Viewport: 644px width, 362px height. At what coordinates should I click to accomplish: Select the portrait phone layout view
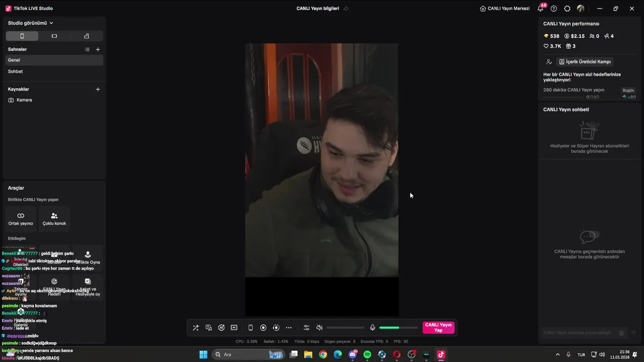coord(22,36)
